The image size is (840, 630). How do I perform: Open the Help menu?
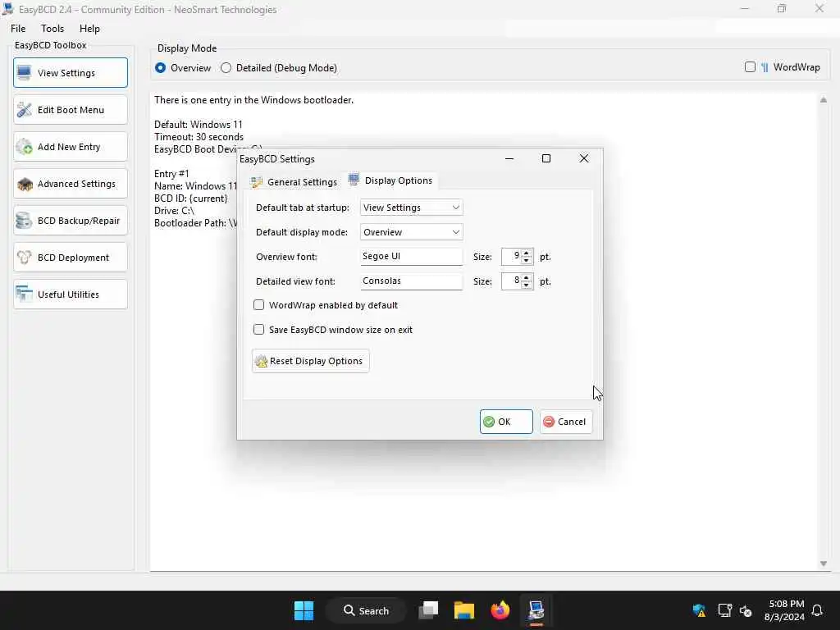pyautogui.click(x=89, y=29)
